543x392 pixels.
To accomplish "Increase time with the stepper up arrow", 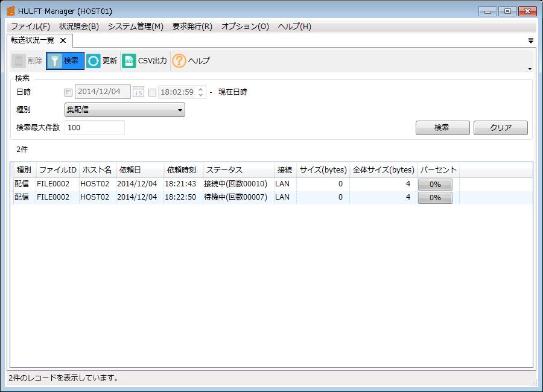I will pyautogui.click(x=200, y=89).
